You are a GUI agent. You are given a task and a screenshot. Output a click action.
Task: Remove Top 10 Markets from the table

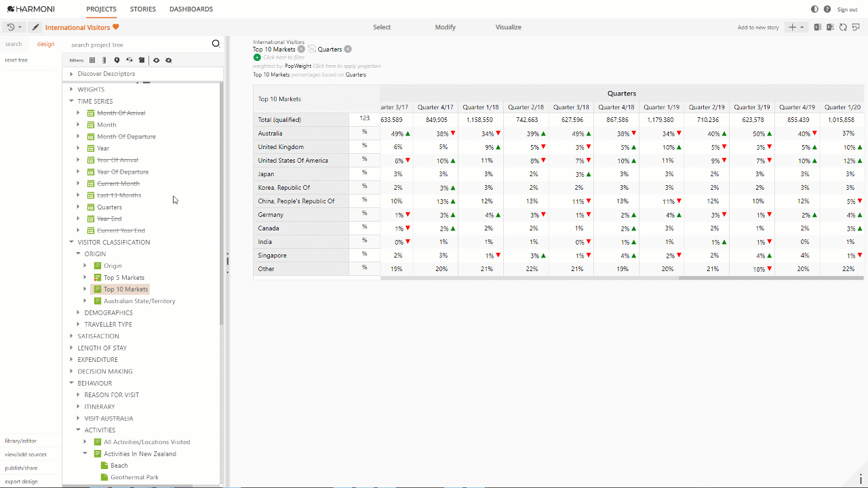tap(301, 49)
